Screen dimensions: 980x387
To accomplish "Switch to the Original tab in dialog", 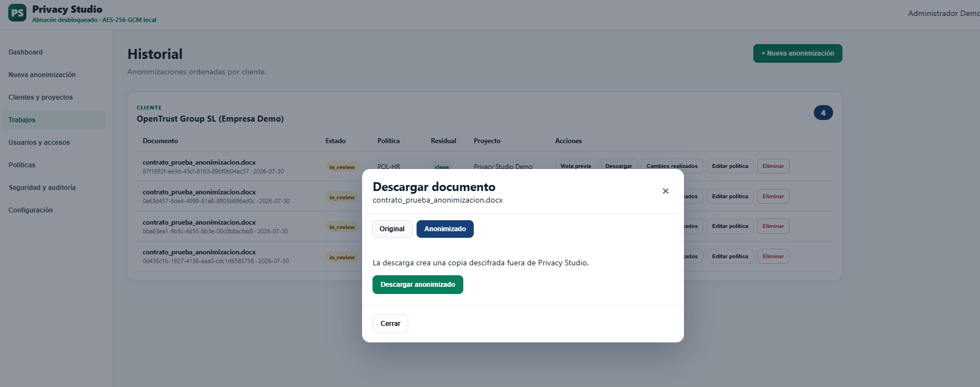I will point(392,229).
